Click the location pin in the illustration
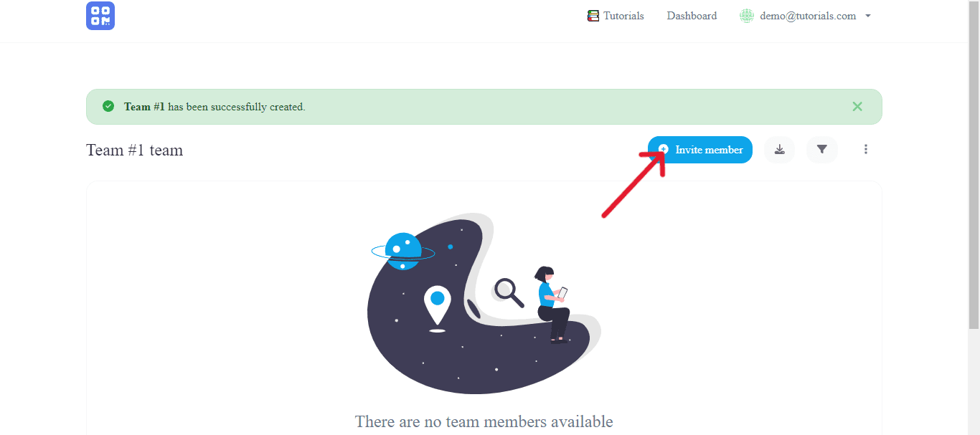Screen dimensions: 980x435 point(437,308)
